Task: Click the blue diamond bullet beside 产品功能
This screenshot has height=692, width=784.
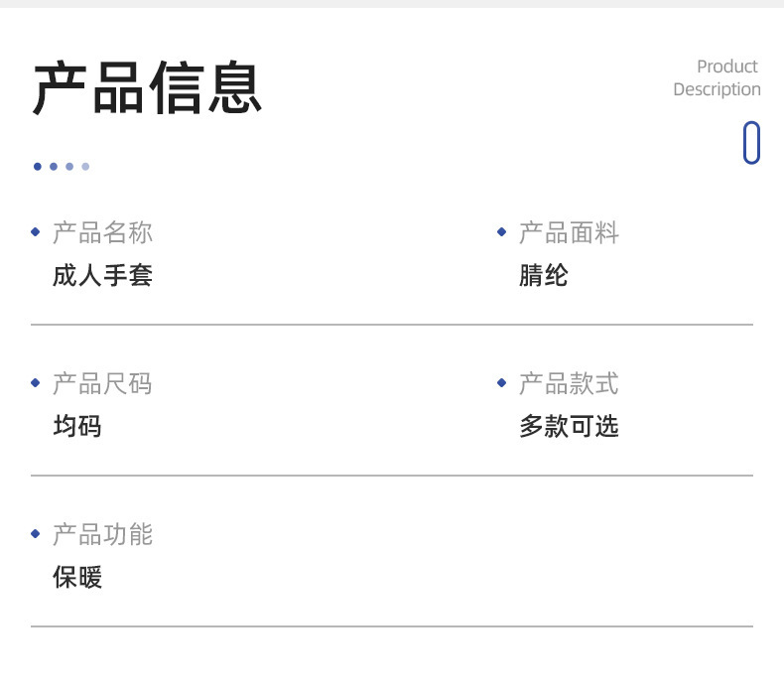Action: click(x=36, y=534)
